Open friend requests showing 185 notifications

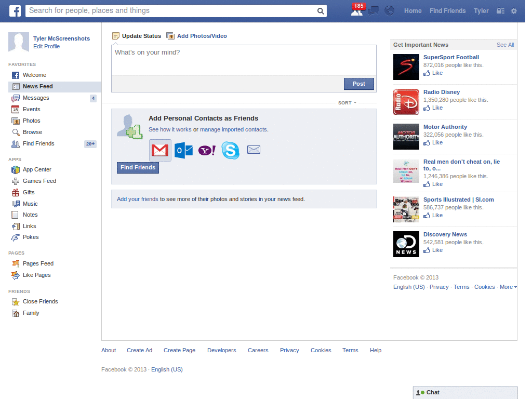pyautogui.click(x=357, y=11)
